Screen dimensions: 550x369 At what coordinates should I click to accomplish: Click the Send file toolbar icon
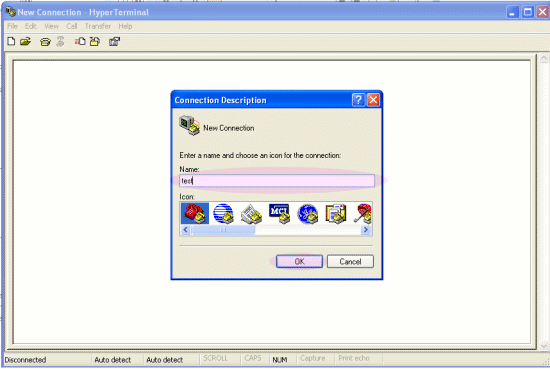pos(80,41)
